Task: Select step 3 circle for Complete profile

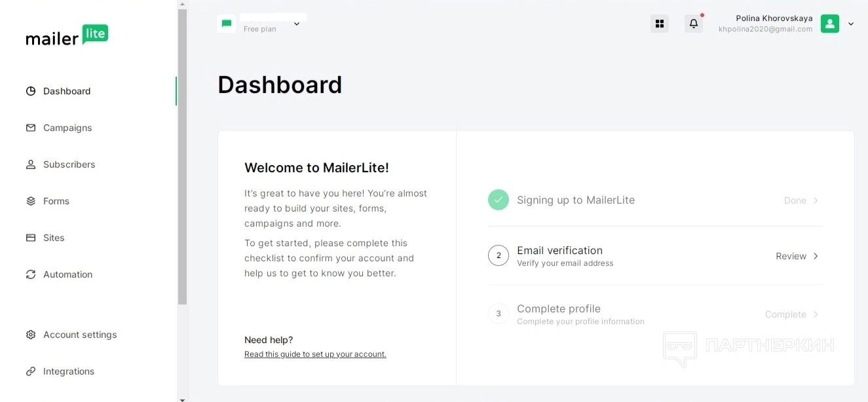Action: click(499, 314)
